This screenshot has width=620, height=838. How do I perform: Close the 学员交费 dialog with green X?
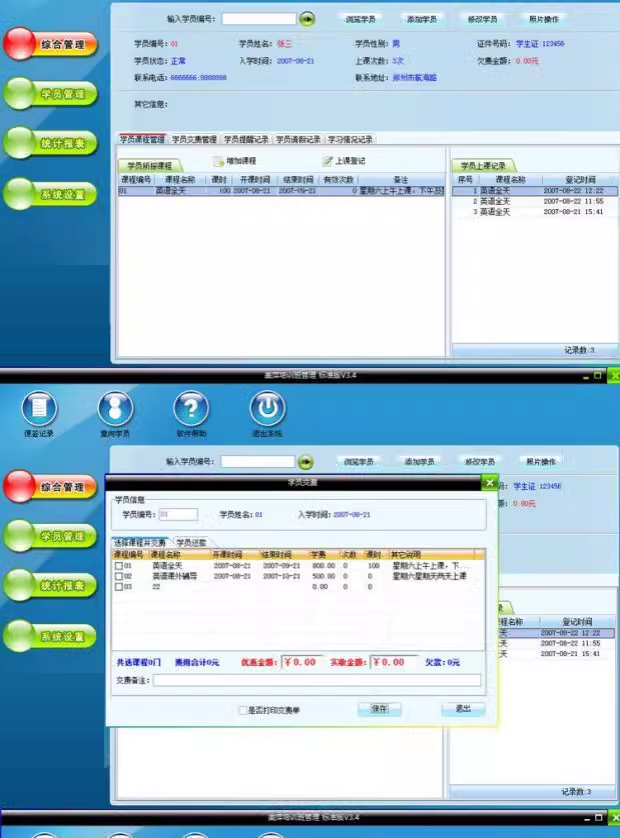click(490, 483)
